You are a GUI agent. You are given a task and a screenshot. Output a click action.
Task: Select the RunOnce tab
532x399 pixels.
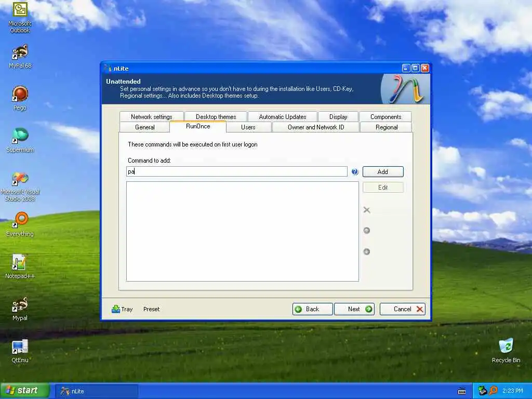198,126
